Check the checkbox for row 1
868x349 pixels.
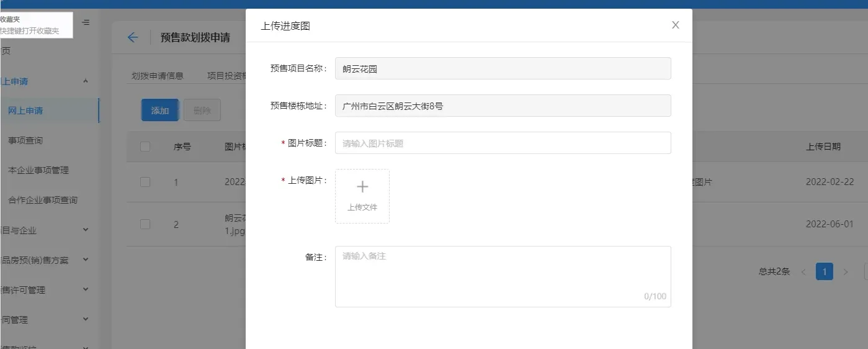click(x=145, y=182)
